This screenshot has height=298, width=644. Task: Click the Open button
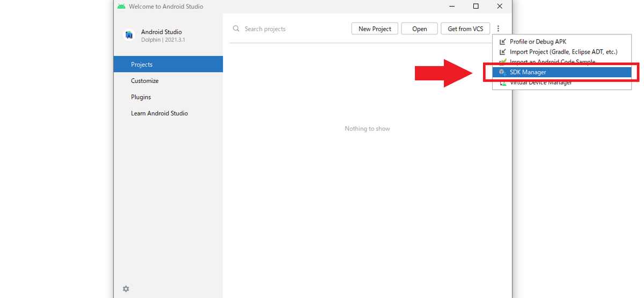click(x=420, y=29)
